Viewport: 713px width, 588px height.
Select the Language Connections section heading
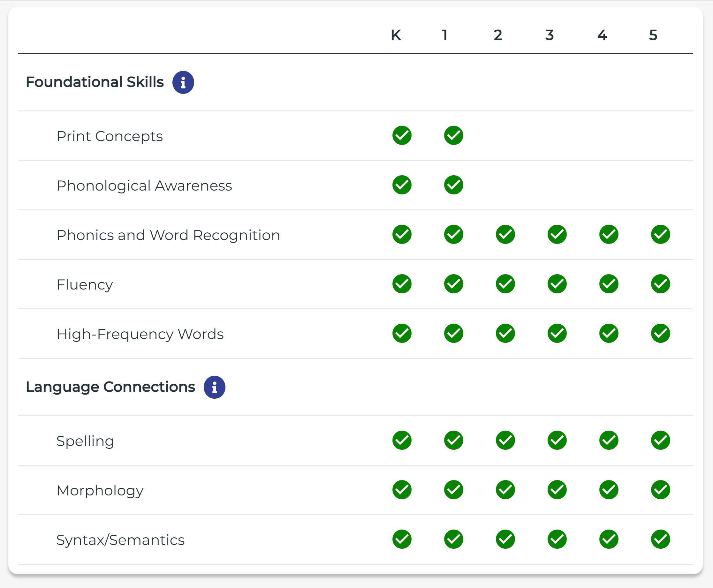coord(110,387)
